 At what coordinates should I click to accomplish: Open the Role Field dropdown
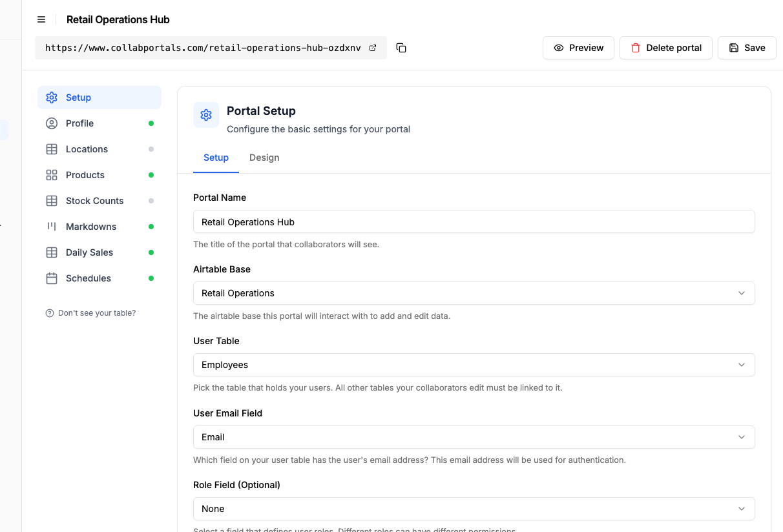pyautogui.click(x=474, y=509)
